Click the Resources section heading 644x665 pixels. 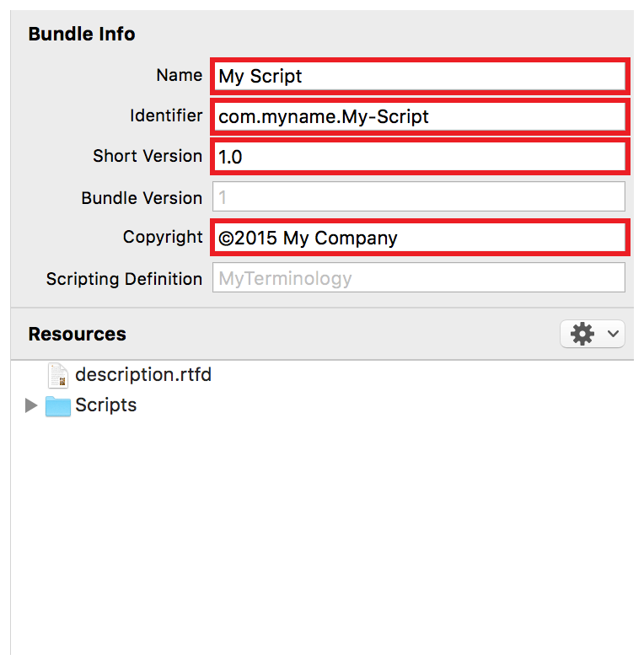coord(78,335)
